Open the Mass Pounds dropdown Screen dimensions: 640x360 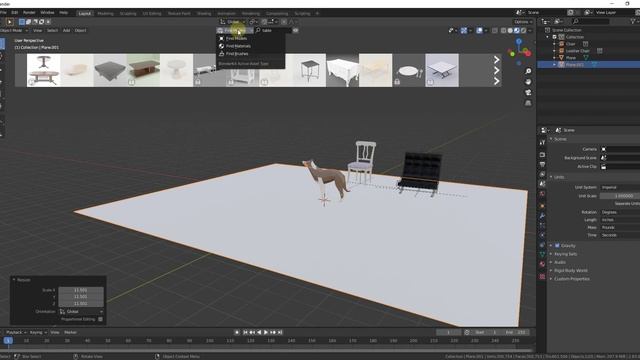point(620,227)
